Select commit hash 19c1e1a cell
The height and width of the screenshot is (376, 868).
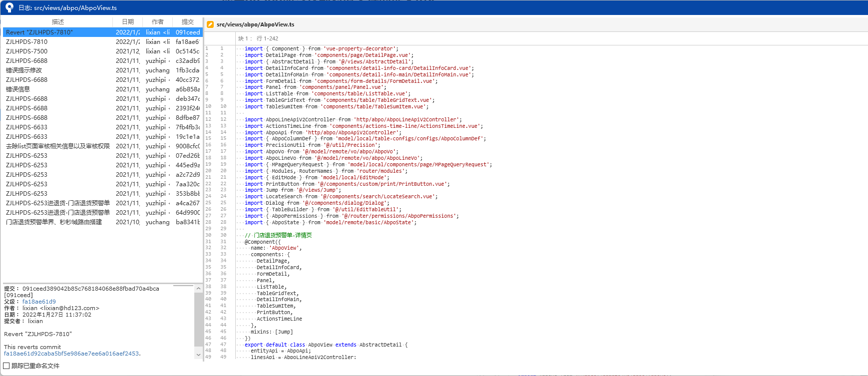pos(187,137)
